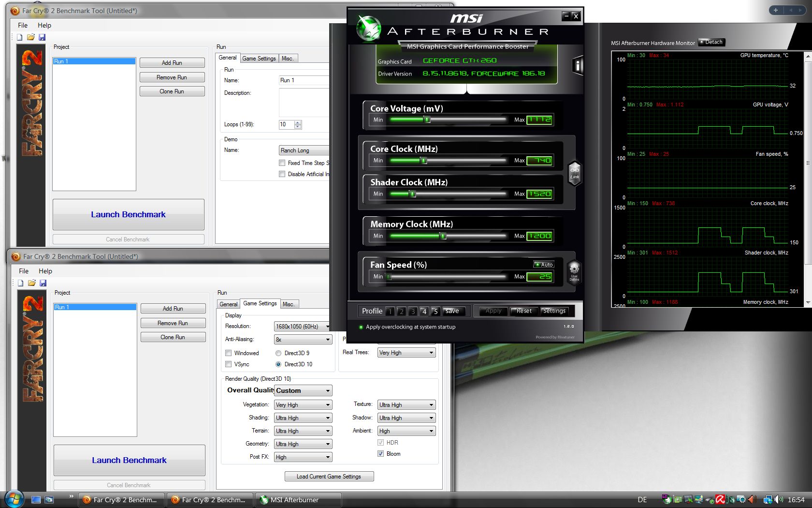The width and height of the screenshot is (812, 508).
Task: Open the Anti-Aliasing dropdown
Action: click(303, 340)
